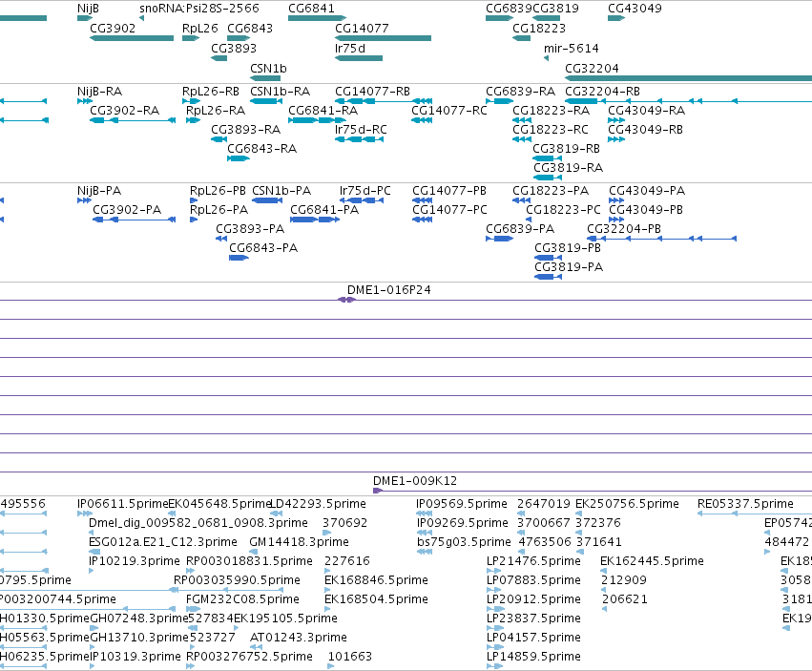Click the CSN1b-PA protein label
Image resolution: width=812 pixels, height=671 pixels.
pos(281,191)
